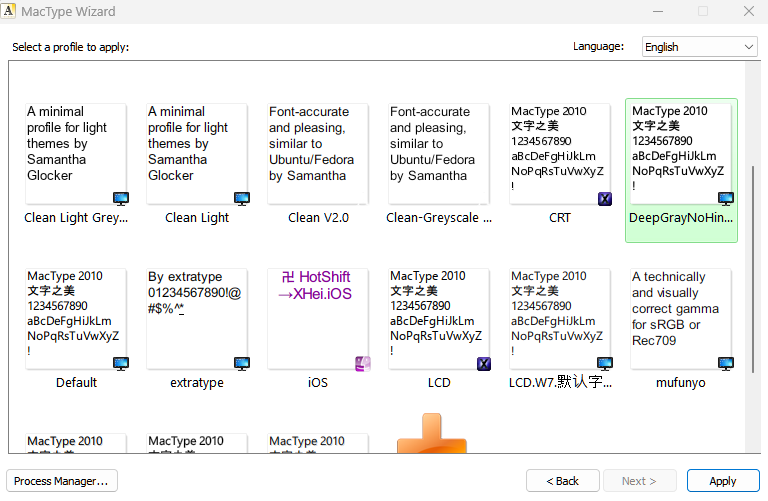Select the iOS HotShift XHei profile preview
The height and width of the screenshot is (501, 768).
point(318,319)
